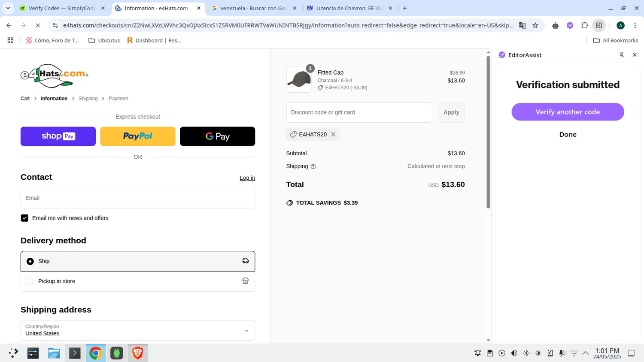Select the Payment breadcrumb step
Viewport: 644px width, 362px height.
click(118, 99)
